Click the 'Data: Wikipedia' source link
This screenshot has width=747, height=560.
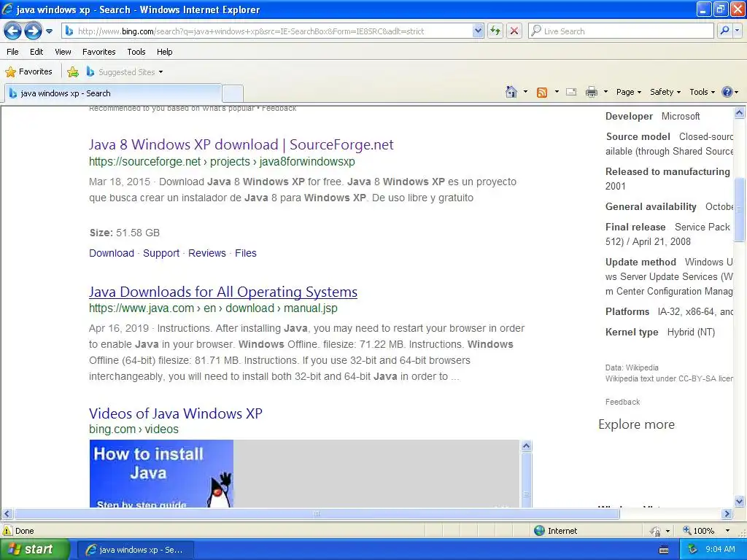point(632,367)
